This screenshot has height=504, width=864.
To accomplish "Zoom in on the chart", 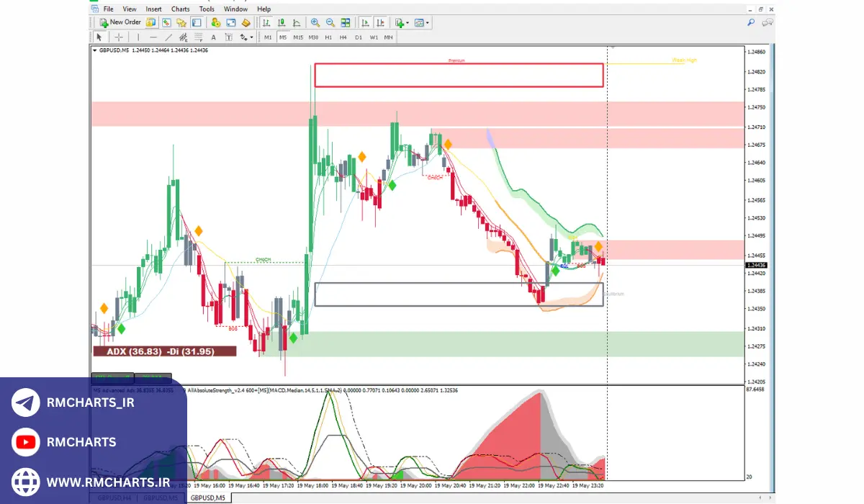I will point(315,22).
